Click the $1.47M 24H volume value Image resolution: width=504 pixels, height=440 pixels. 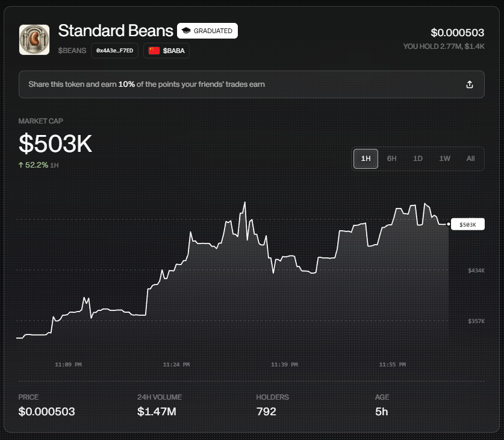tap(157, 412)
